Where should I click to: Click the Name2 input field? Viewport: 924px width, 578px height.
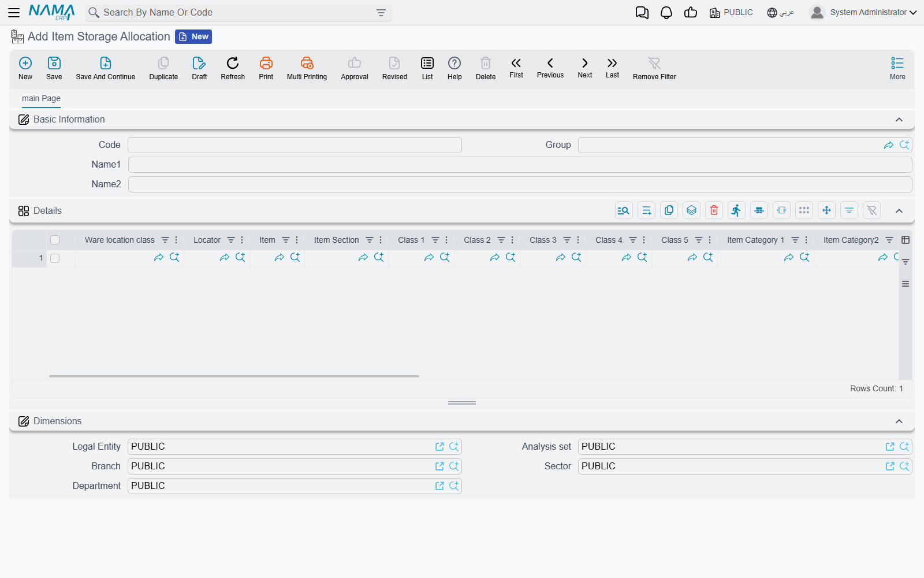(x=520, y=184)
